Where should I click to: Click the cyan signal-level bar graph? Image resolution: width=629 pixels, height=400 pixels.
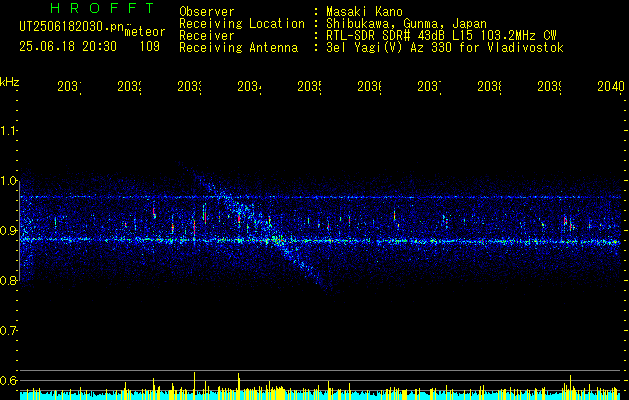click(320, 396)
